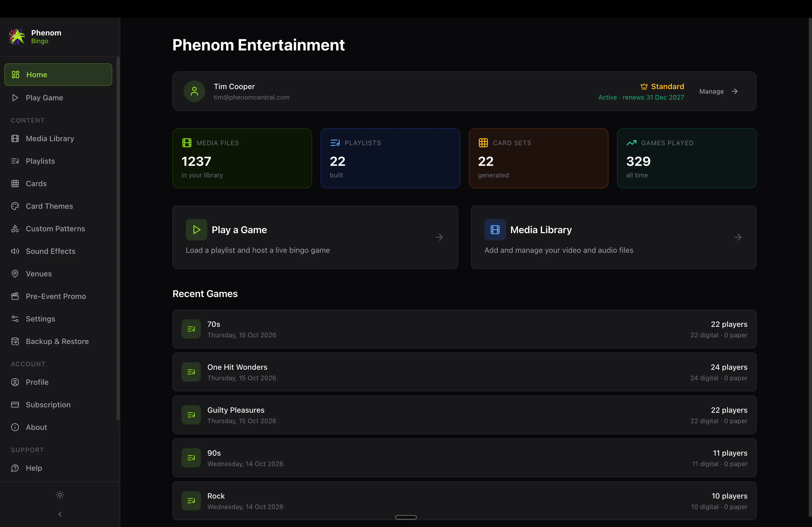Open the Games Played stat card
This screenshot has width=812, height=527.
click(686, 158)
